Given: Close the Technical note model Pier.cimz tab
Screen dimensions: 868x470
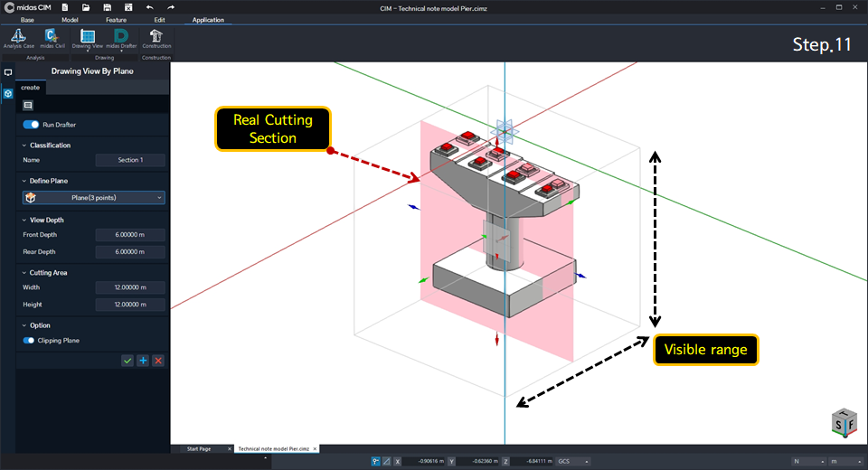Looking at the screenshot, I should (315, 449).
